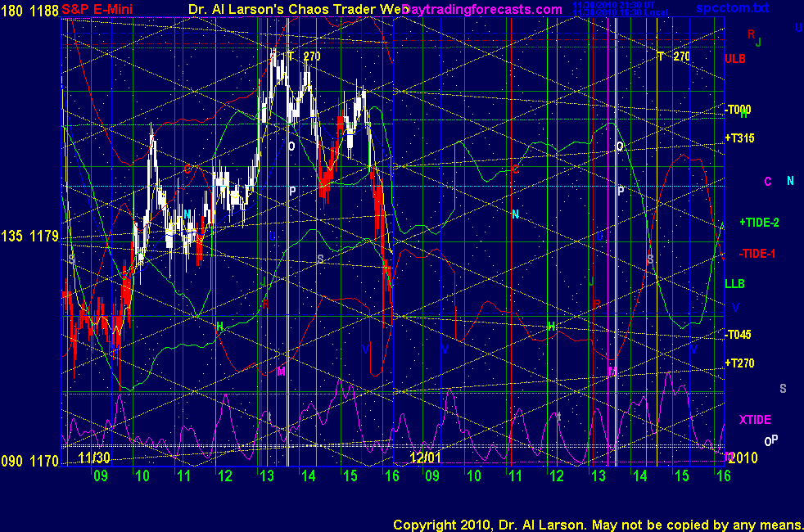
Task: Click the +T315 legend label
Action: (x=739, y=138)
